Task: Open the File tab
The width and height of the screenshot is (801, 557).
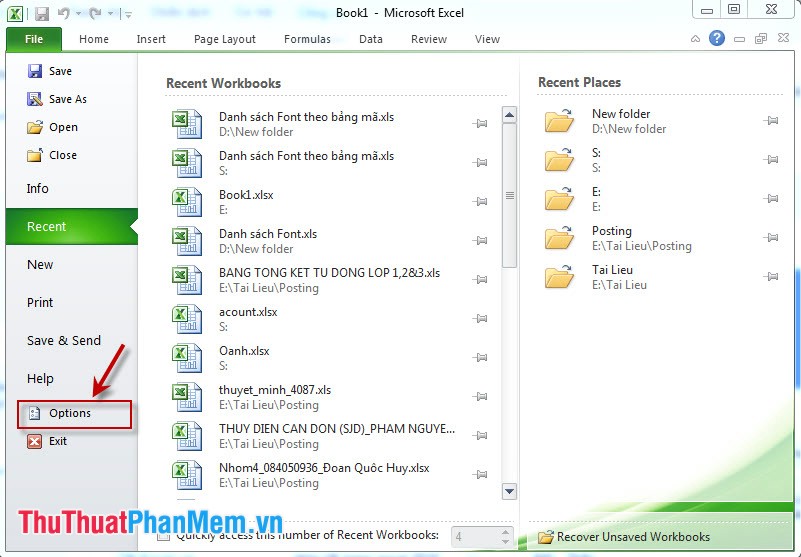Action: pos(34,39)
